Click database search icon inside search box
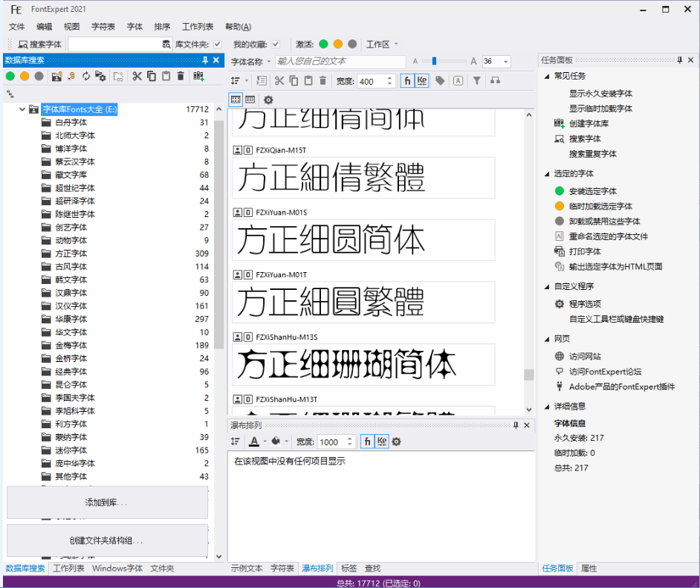 pos(166,44)
